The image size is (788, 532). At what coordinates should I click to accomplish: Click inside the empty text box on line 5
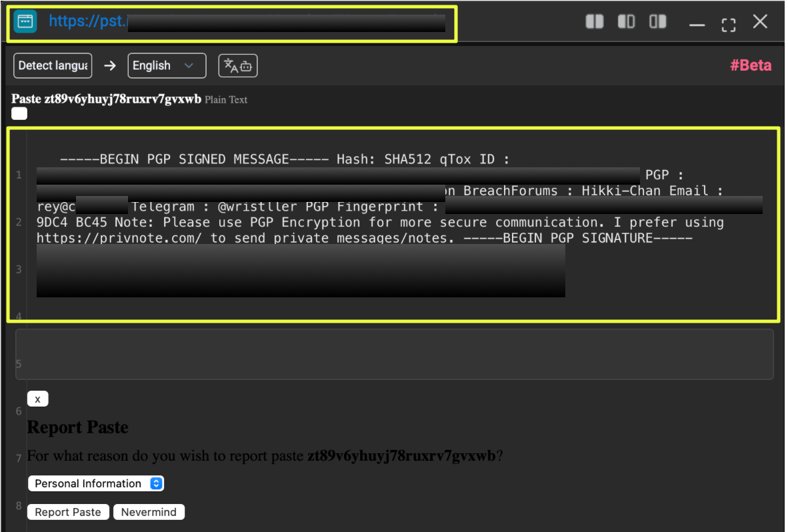pos(394,354)
